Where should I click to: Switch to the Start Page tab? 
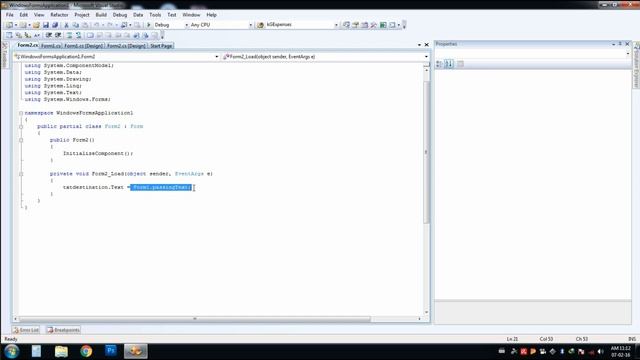pos(161,46)
